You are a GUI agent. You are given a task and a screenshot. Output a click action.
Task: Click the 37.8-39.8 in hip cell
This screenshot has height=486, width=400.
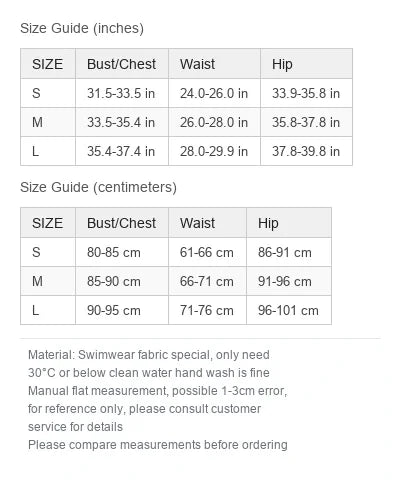306,151
